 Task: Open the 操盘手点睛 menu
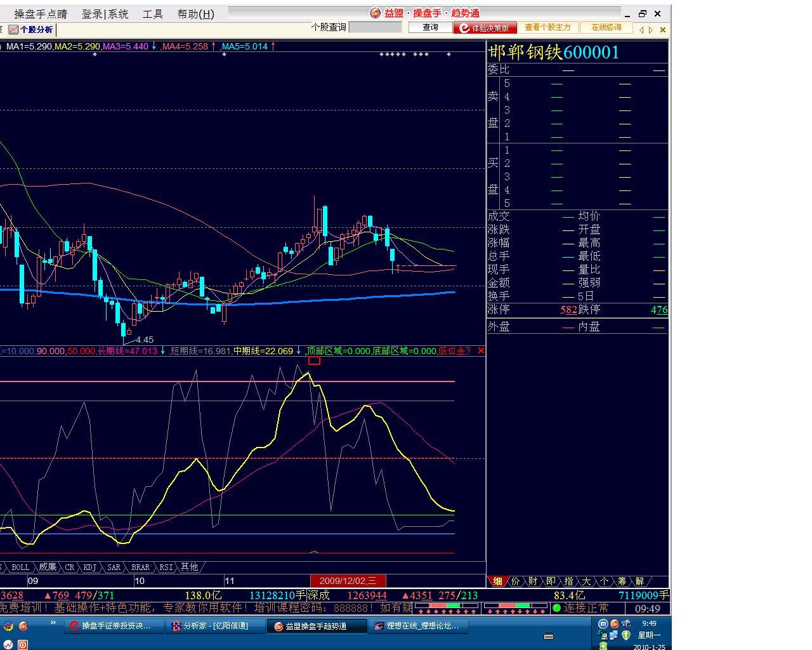click(41, 14)
